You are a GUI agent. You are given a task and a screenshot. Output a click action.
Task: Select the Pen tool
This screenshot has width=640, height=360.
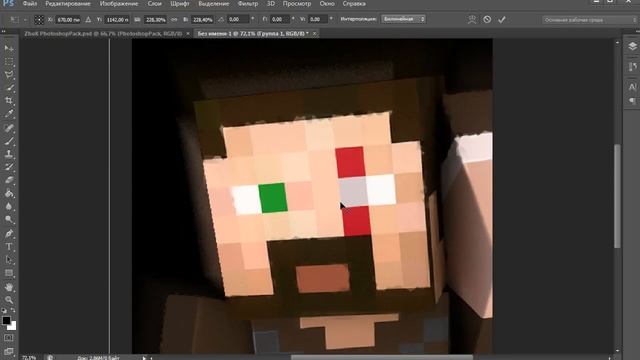point(9,233)
